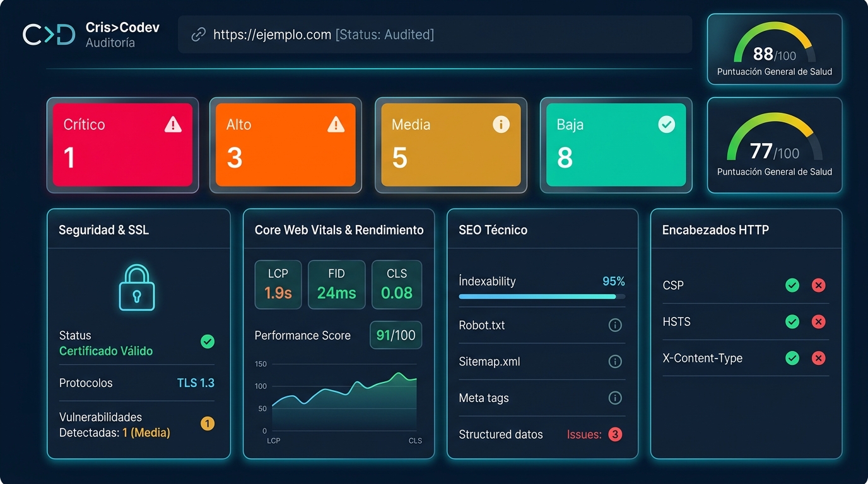The image size is (868, 484).
Task: Click the link icon beside the URL
Action: click(199, 35)
